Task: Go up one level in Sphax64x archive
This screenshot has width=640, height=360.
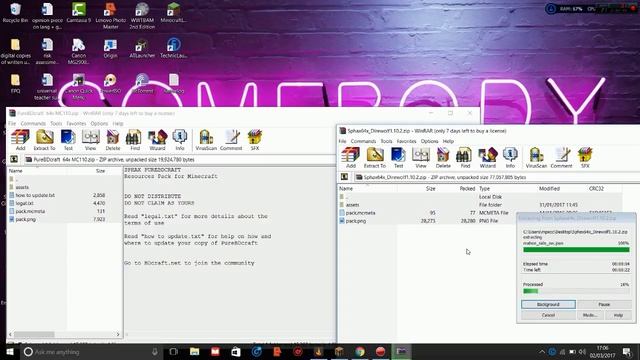Action: coord(344,177)
